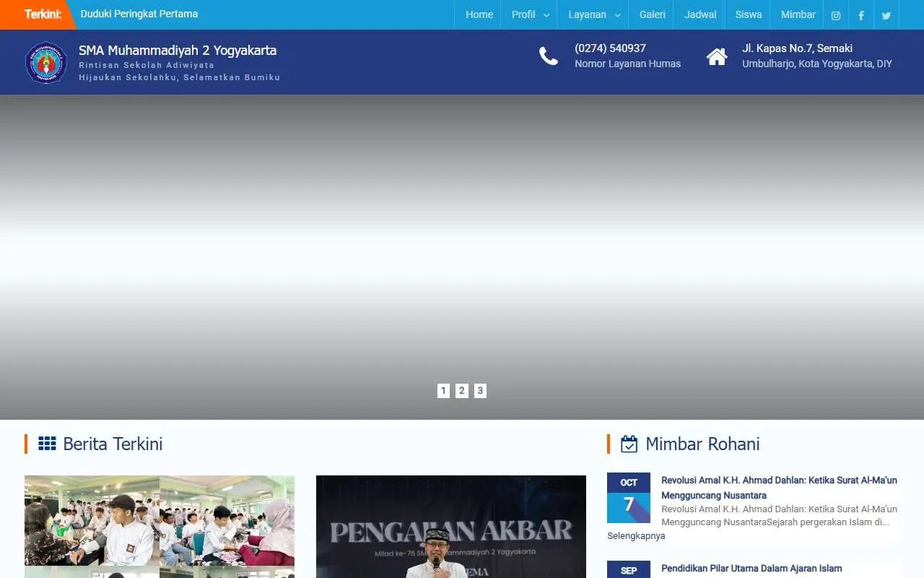
Task: Open the Facebook icon link
Action: [x=861, y=15]
